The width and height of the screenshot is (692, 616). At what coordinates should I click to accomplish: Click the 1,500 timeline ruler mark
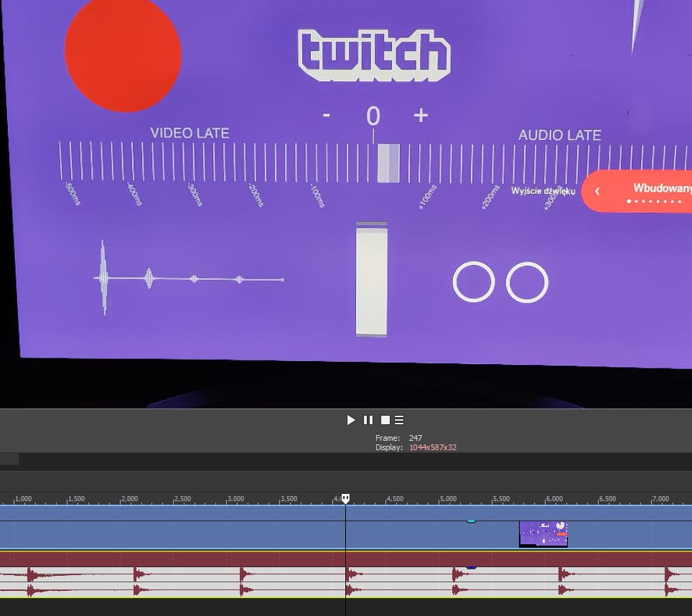[76, 499]
